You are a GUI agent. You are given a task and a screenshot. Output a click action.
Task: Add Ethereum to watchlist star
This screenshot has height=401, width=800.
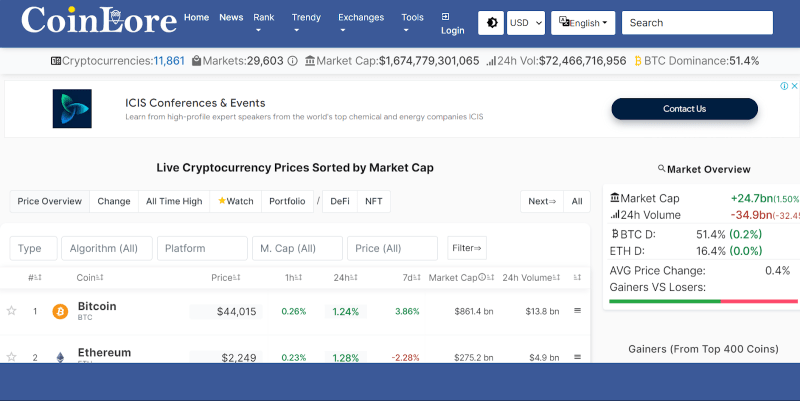click(11, 357)
